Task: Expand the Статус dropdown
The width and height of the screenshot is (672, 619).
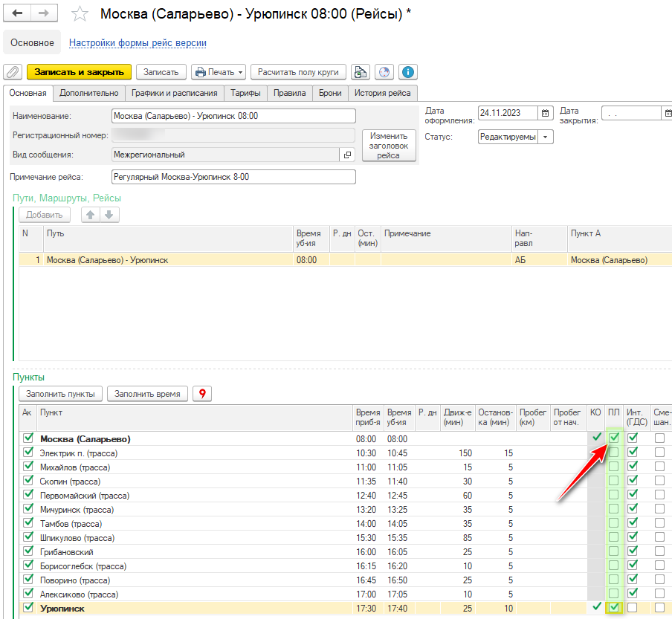Action: coord(546,137)
